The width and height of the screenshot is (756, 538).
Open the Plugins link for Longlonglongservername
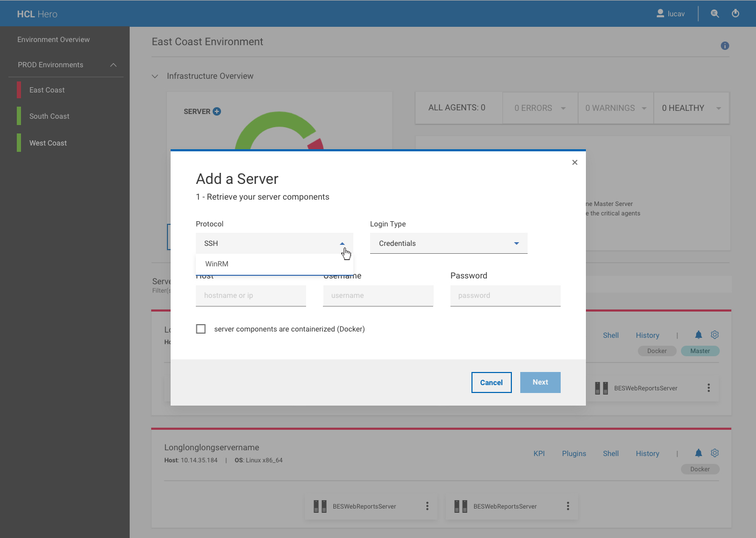point(574,453)
